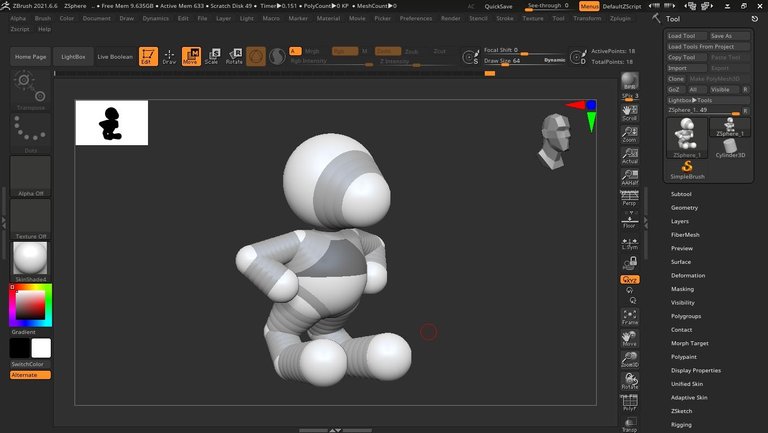Viewport: 768px width, 433px height.
Task: Click the Clone tool button
Action: pos(675,79)
